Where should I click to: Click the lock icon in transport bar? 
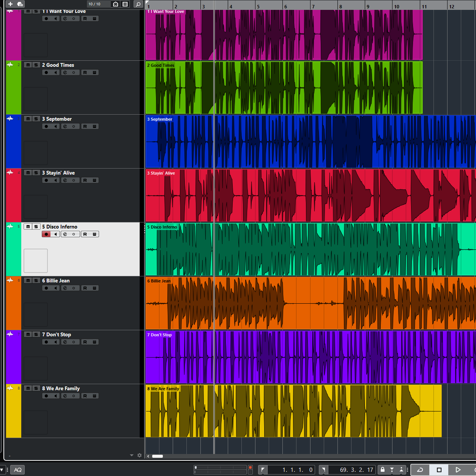383,470
